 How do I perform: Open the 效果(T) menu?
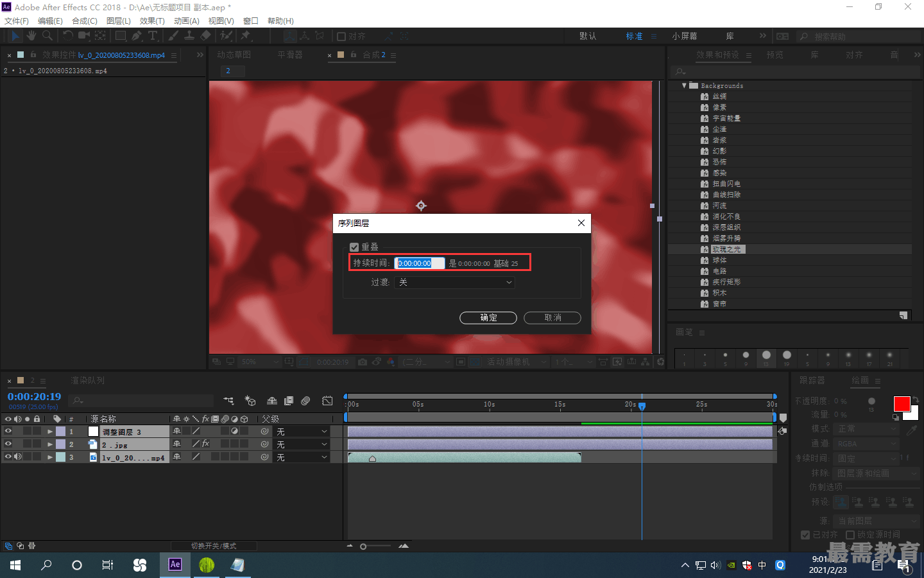tap(152, 21)
